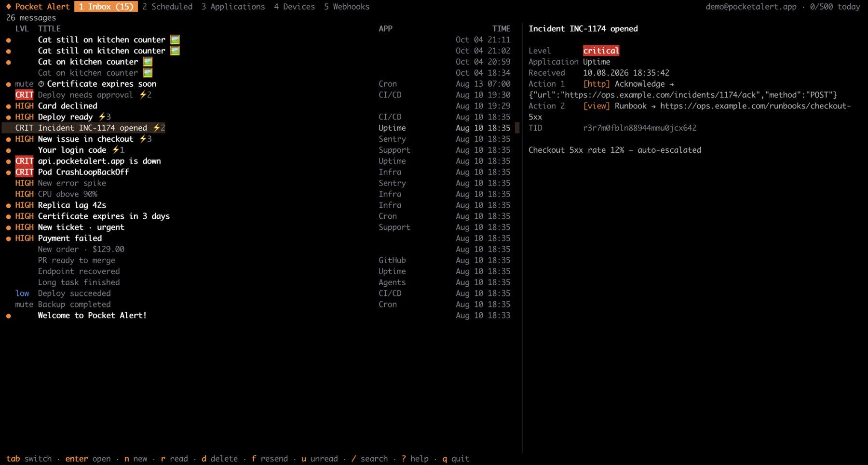Click bolt icon on New issue in checkout

143,139
